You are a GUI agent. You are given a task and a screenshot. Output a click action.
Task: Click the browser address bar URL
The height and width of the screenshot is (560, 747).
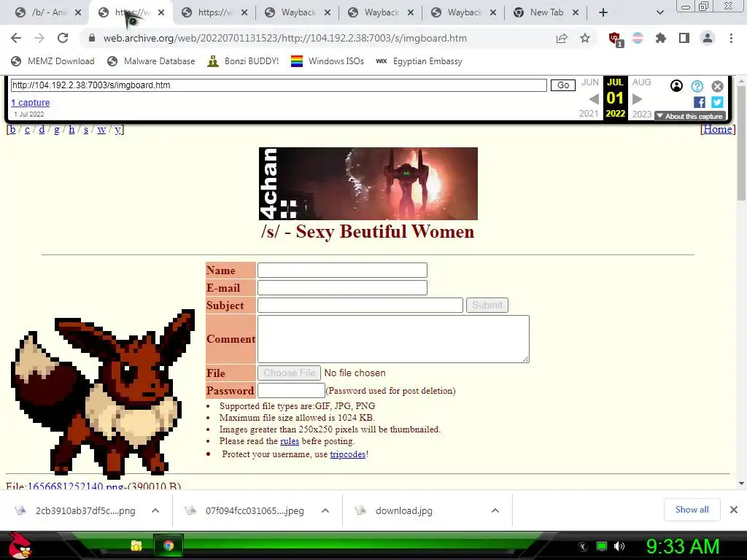[x=285, y=38]
